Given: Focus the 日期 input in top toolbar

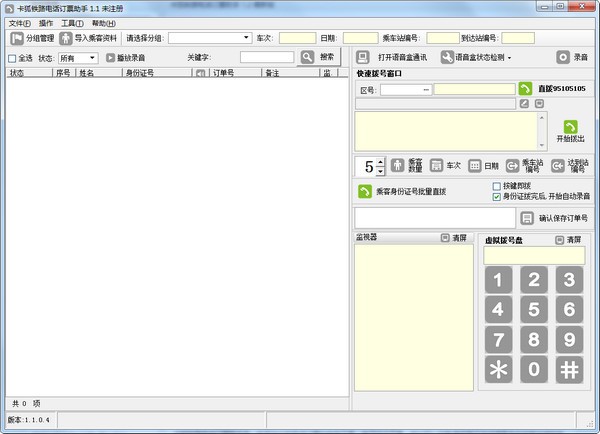Looking at the screenshot, I should pos(360,38).
